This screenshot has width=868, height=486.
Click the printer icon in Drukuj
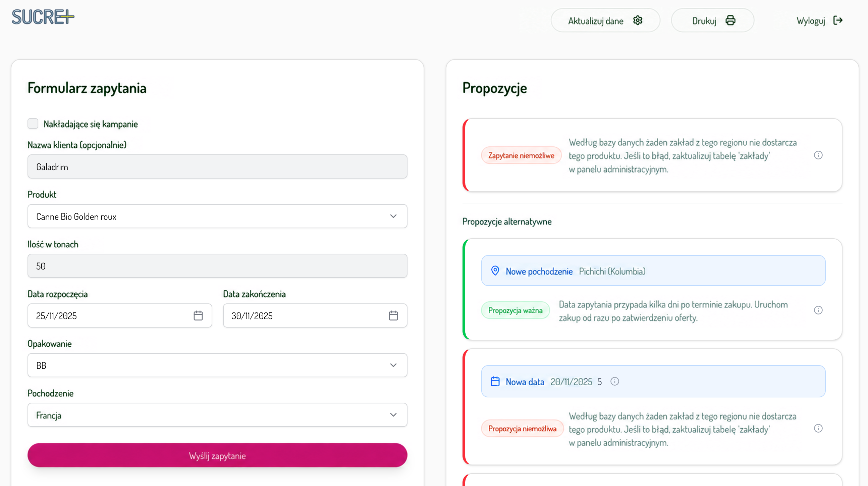(730, 20)
